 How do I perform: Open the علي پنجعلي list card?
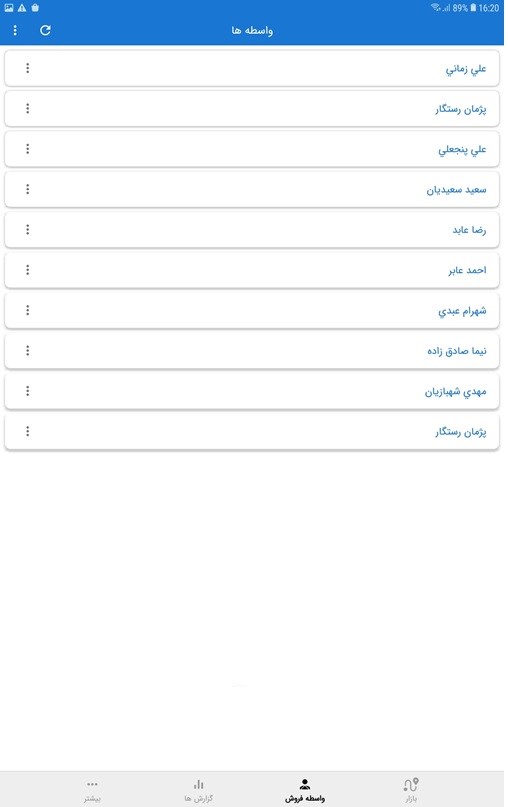click(x=252, y=149)
